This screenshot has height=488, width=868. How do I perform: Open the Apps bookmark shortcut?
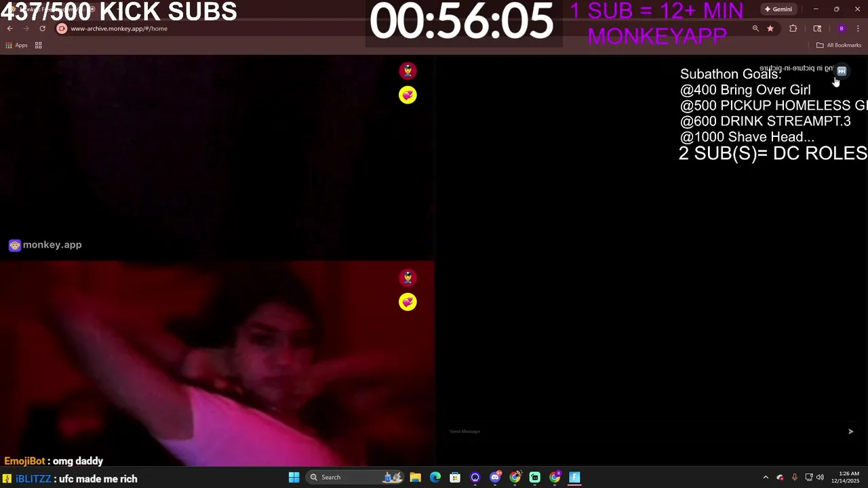click(x=16, y=45)
